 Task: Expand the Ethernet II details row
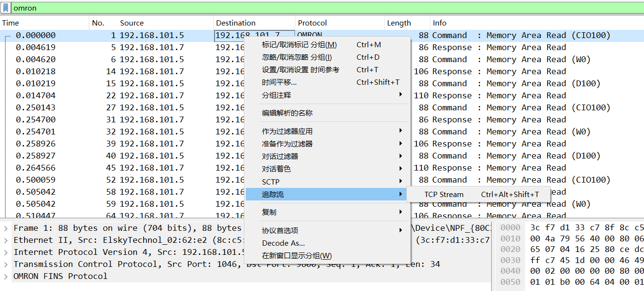click(5, 240)
